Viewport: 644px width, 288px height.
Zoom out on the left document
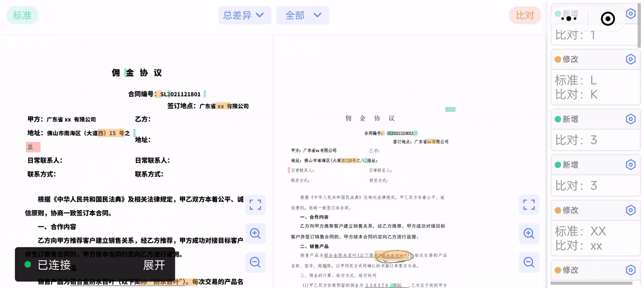click(x=255, y=262)
